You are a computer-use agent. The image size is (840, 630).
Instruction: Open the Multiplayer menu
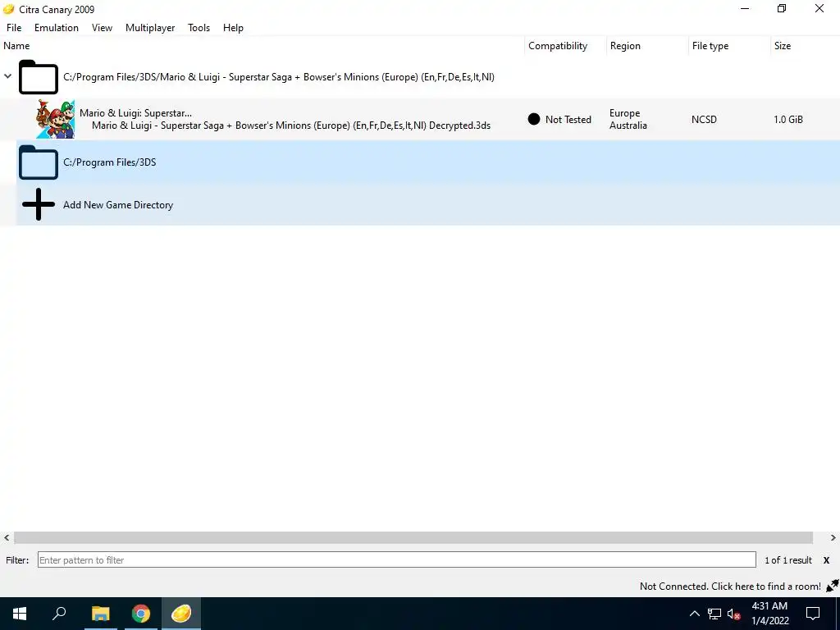pyautogui.click(x=150, y=28)
